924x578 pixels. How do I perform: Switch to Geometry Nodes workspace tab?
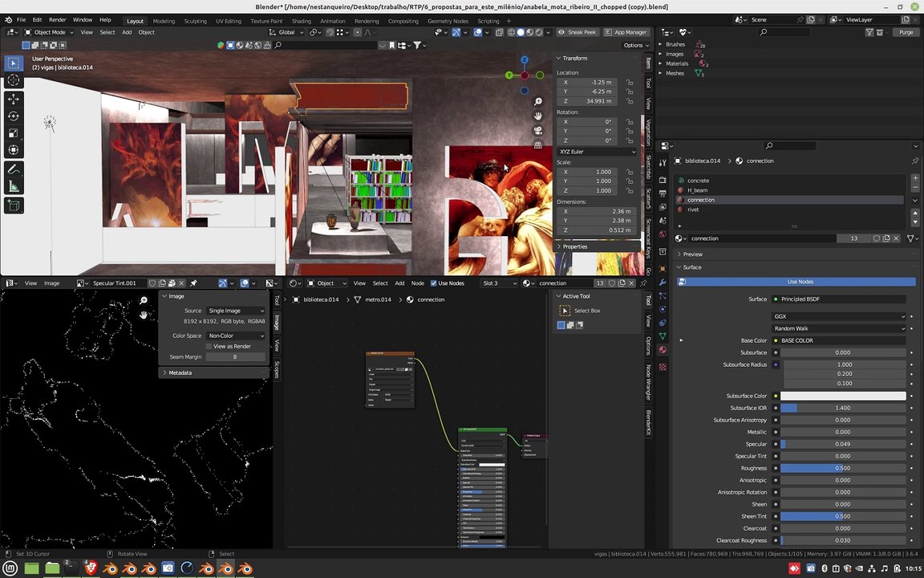point(448,21)
